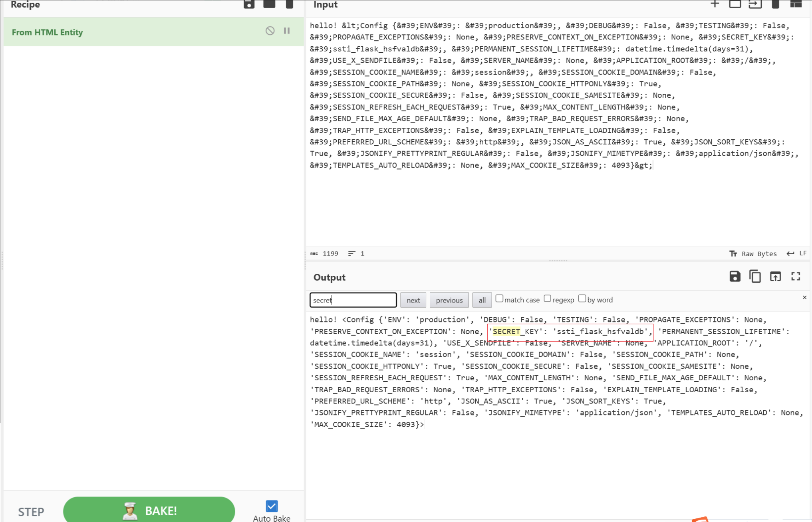This screenshot has width=812, height=522.
Task: Enable the regexp search checkbox
Action: coord(547,299)
